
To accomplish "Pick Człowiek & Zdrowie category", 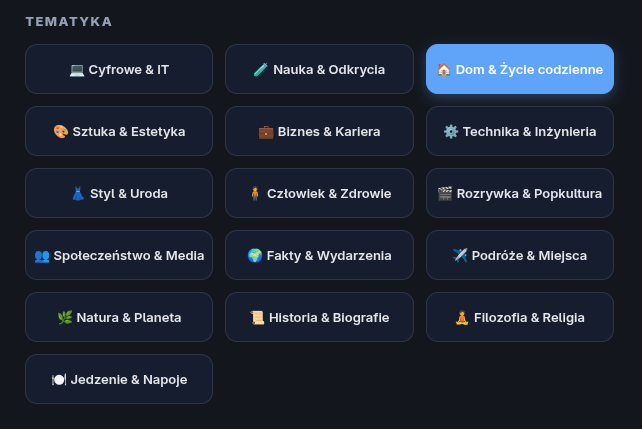I will point(319,193).
